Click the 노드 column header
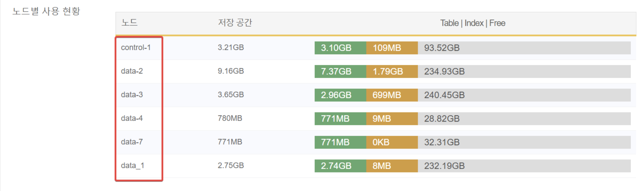Image resolution: width=644 pixels, height=191 pixels. tap(129, 23)
